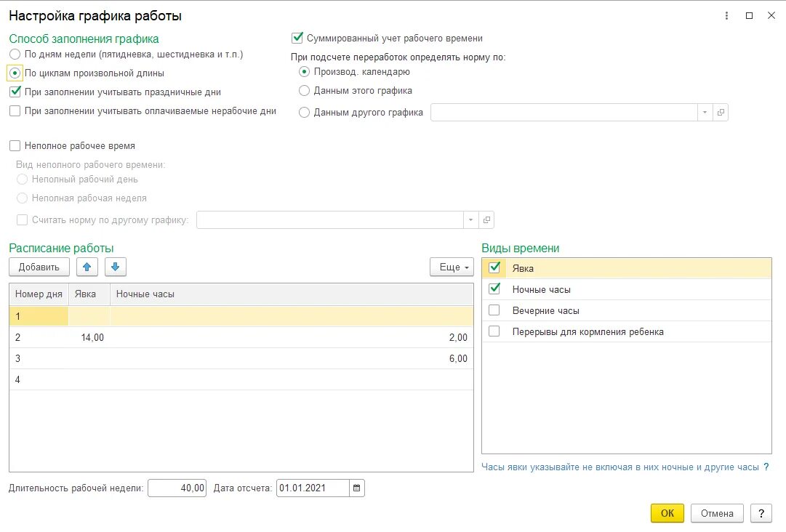Open form icon next to Считать норму field
Image resolution: width=786 pixels, height=532 pixels.
[486, 220]
